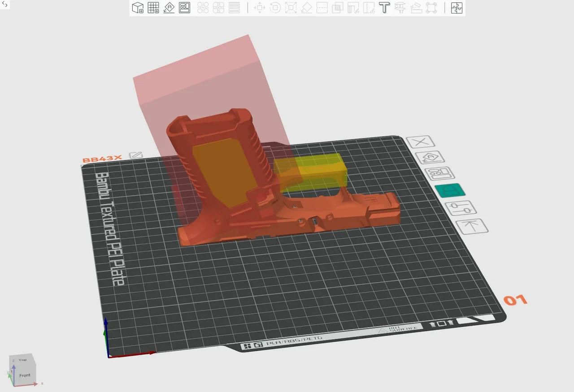Click the Front face of view cube
The width and height of the screenshot is (574, 392).
(x=25, y=375)
